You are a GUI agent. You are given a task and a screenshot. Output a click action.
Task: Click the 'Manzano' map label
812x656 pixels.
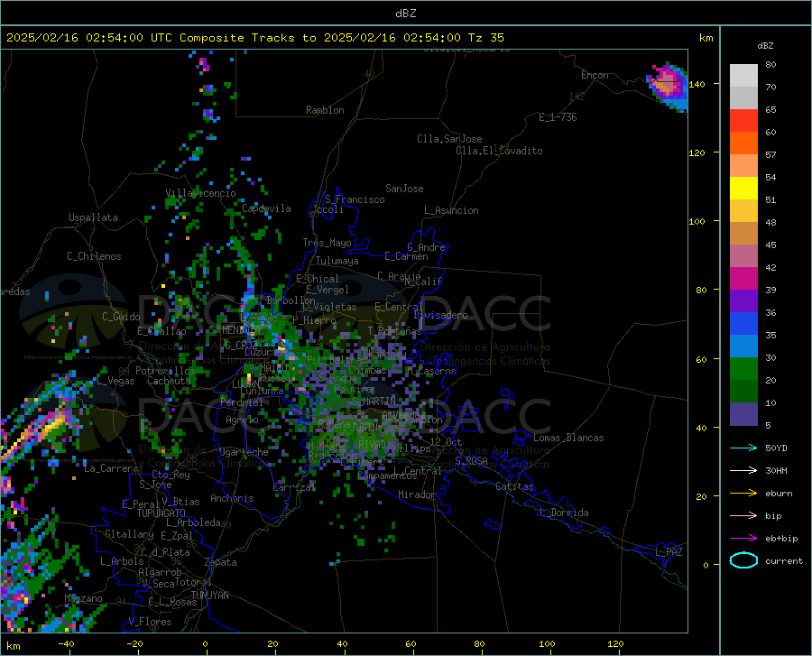(83, 598)
